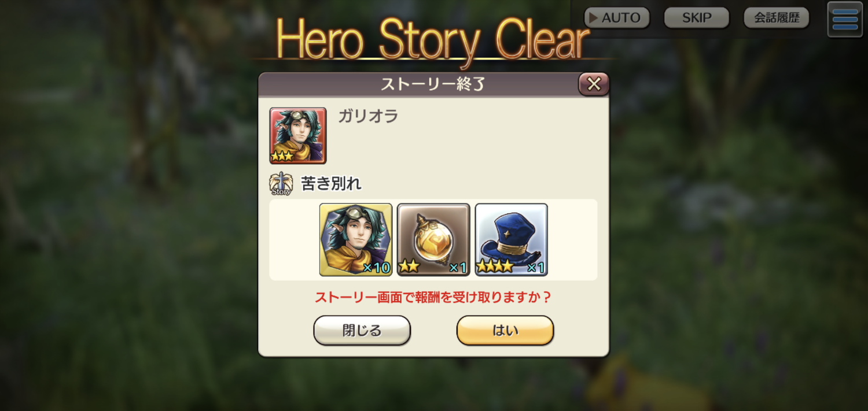Open the 会話履歴 conversation log
This screenshot has width=868, height=411.
point(777,18)
